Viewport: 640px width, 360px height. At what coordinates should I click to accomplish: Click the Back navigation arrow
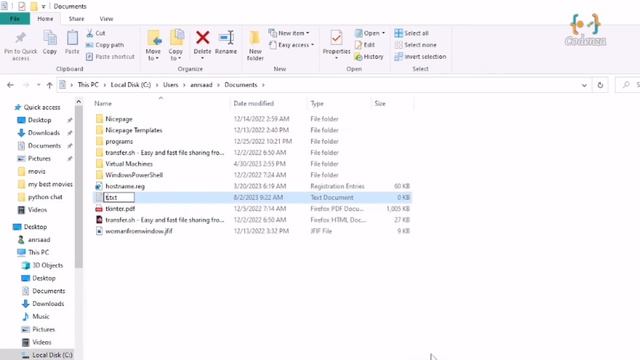(x=10, y=85)
